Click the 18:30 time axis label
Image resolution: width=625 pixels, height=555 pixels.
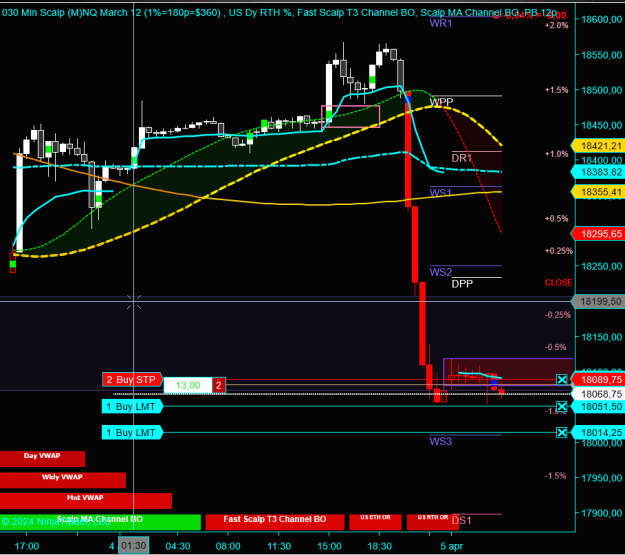[379, 546]
